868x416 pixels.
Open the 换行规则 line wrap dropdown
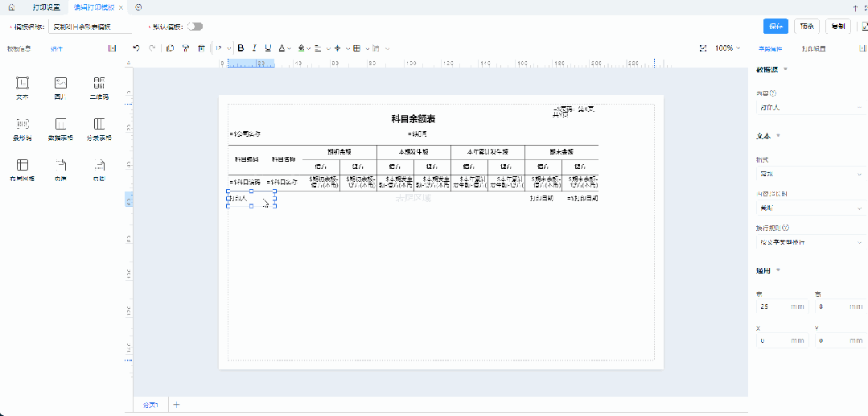pos(808,241)
